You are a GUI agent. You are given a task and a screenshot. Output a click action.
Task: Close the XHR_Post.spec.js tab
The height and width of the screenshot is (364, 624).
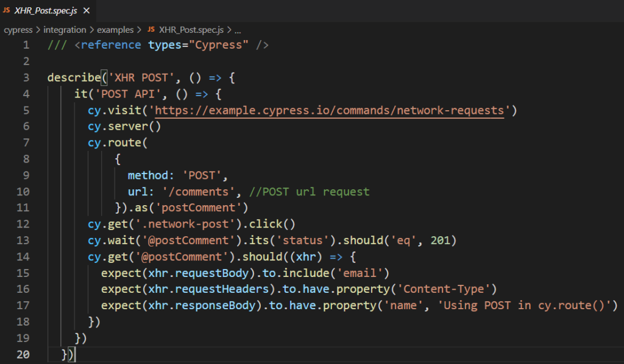click(87, 11)
